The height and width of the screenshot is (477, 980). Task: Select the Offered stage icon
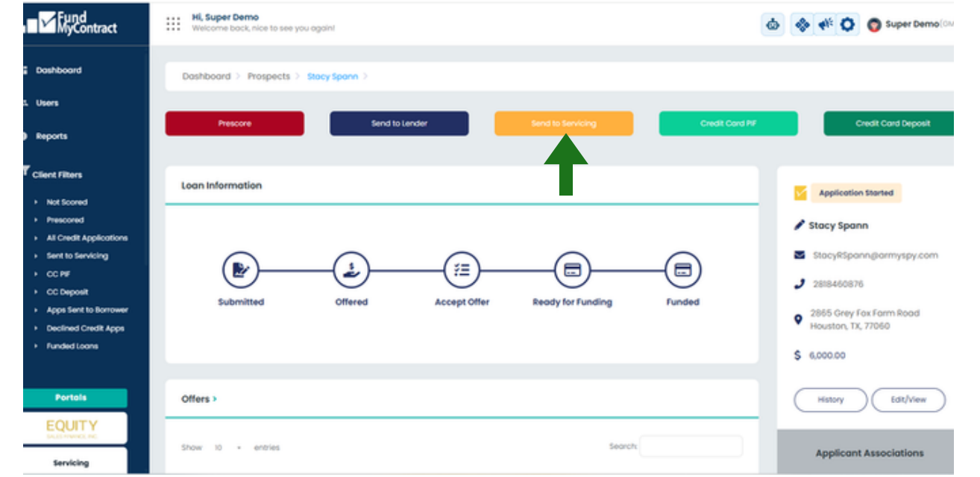(351, 270)
